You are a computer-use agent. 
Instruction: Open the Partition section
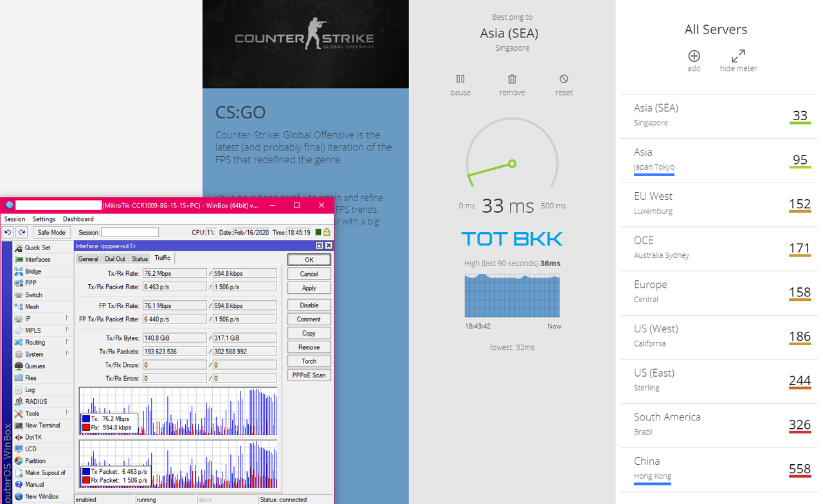point(35,460)
